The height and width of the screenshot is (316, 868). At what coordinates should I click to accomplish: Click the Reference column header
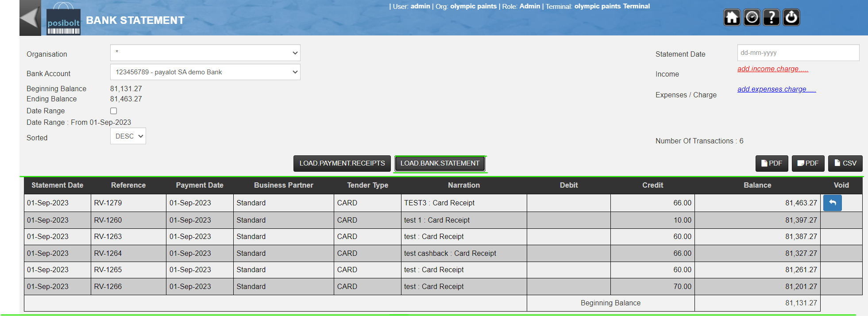(x=128, y=185)
